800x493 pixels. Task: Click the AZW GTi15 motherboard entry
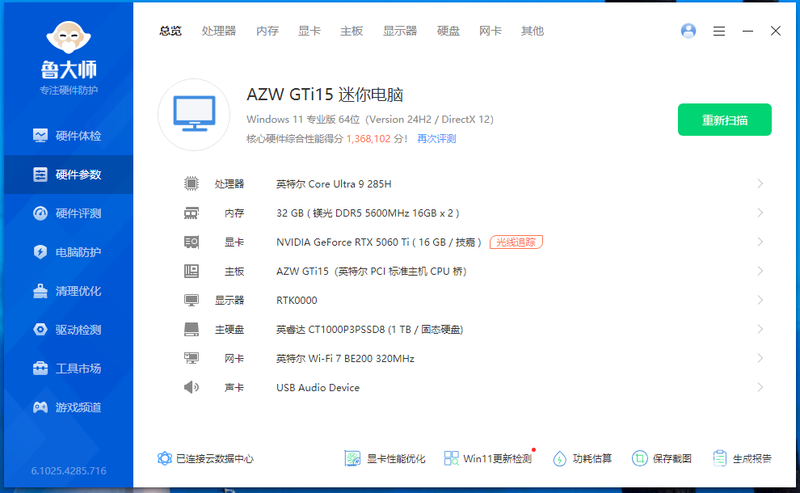pyautogui.click(x=371, y=272)
